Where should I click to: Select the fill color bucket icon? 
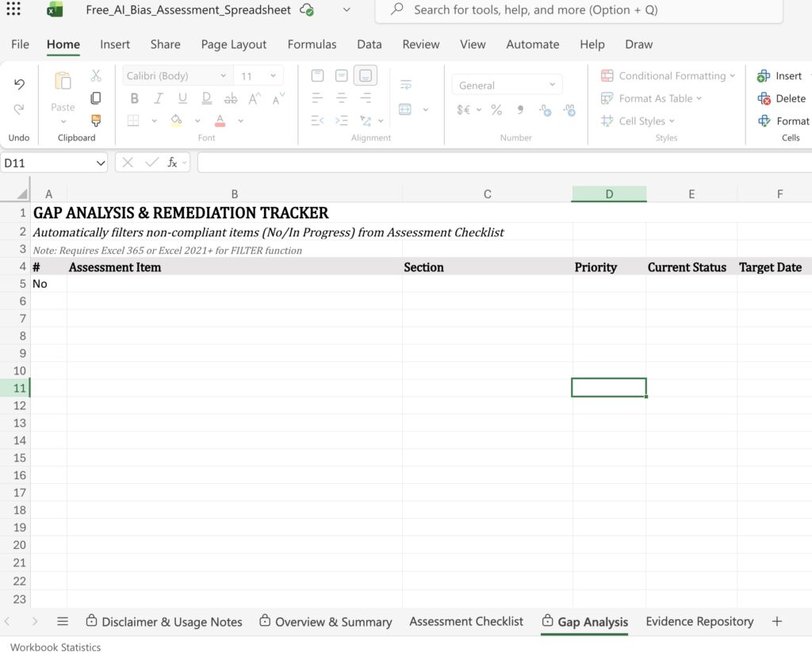(x=176, y=121)
